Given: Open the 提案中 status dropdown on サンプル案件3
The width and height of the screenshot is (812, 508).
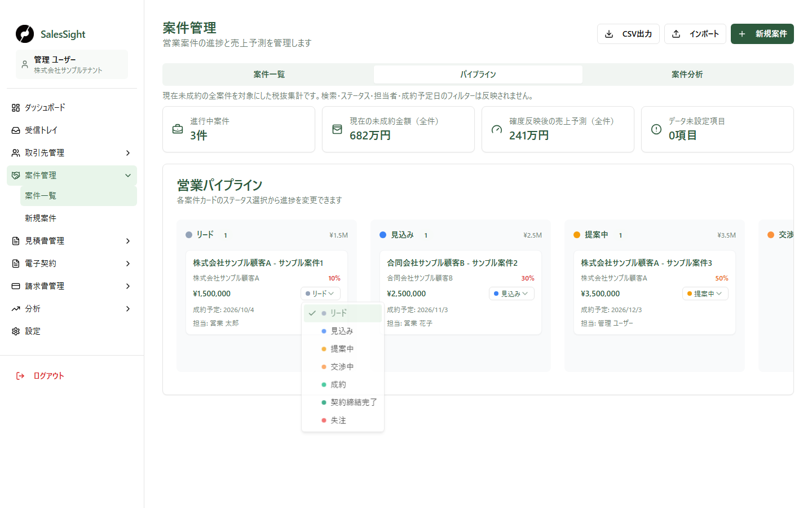Looking at the screenshot, I should click(705, 294).
